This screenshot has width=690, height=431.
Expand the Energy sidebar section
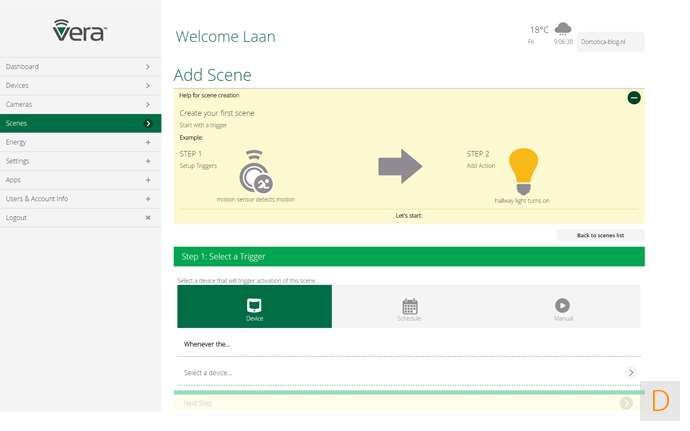coord(148,142)
